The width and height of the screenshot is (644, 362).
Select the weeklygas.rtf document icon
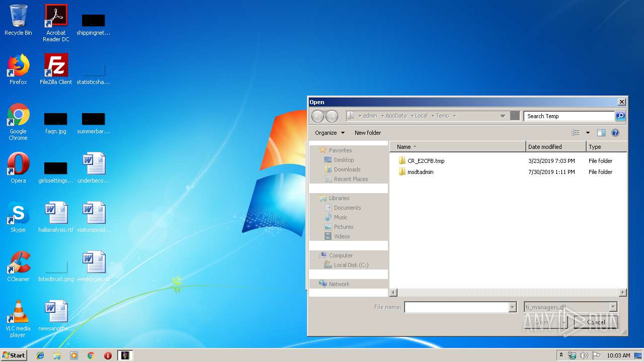click(x=94, y=266)
